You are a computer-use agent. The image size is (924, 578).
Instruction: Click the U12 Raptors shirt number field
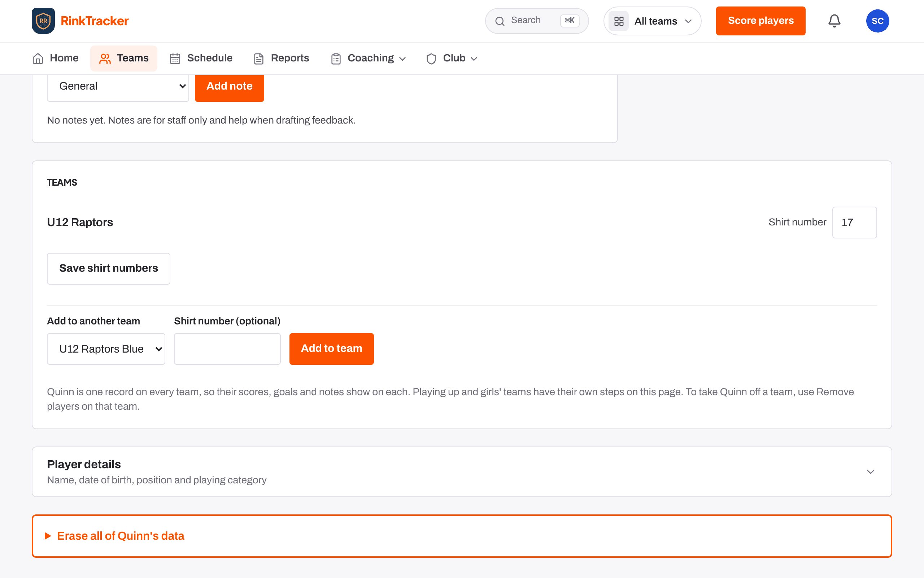(854, 223)
